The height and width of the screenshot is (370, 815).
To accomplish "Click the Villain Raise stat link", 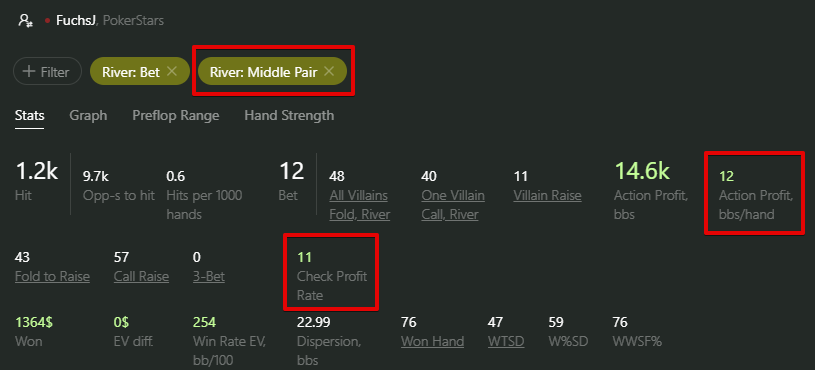I will click(547, 196).
